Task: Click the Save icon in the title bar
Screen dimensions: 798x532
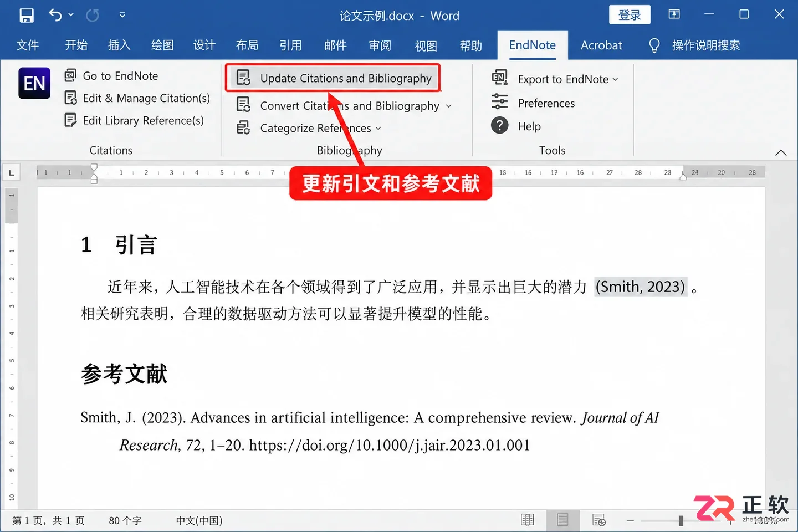Action: coord(27,16)
